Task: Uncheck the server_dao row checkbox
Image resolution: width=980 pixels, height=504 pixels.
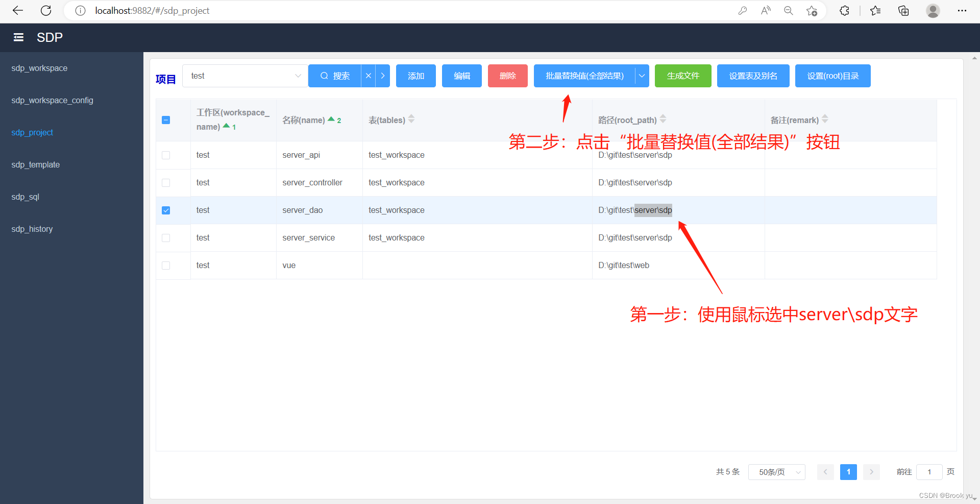Action: (x=166, y=210)
